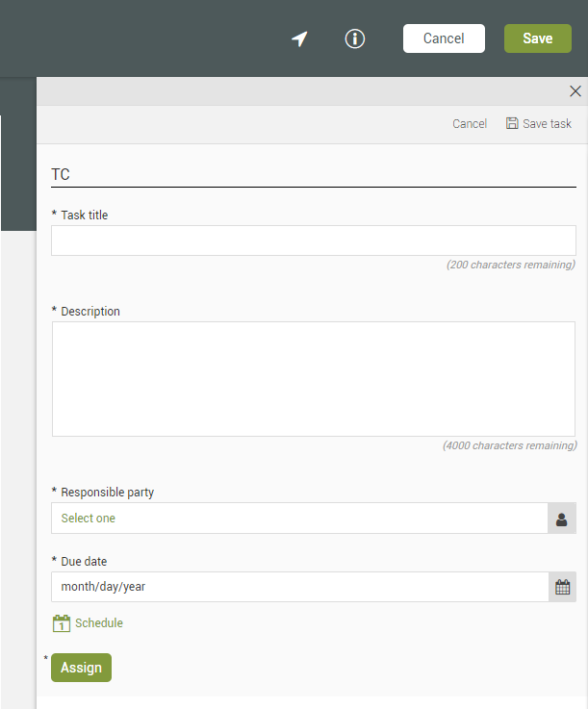Click the location arrow icon in top bar
Screen dimensions: 588x709
(299, 38)
